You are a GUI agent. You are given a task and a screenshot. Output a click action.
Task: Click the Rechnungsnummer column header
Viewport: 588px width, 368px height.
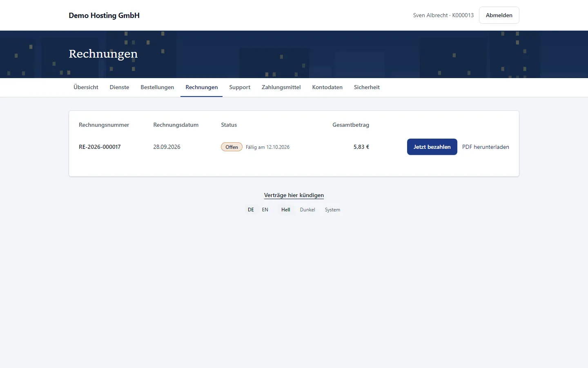point(104,125)
